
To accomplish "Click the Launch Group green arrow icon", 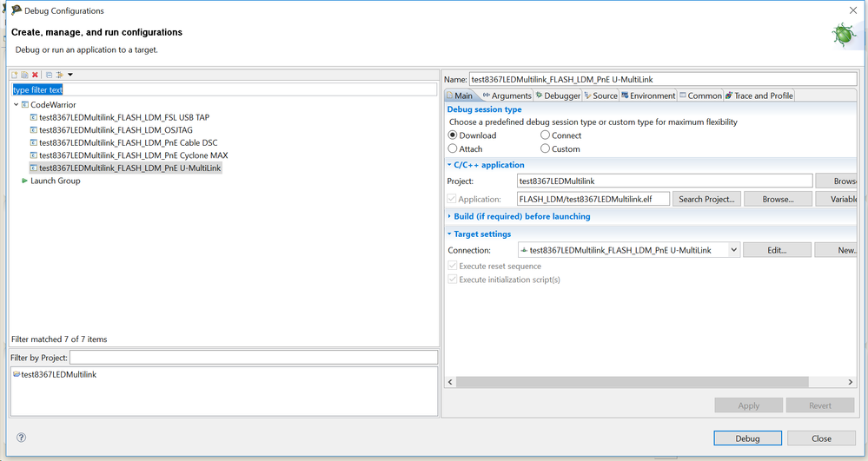I will pos(24,181).
